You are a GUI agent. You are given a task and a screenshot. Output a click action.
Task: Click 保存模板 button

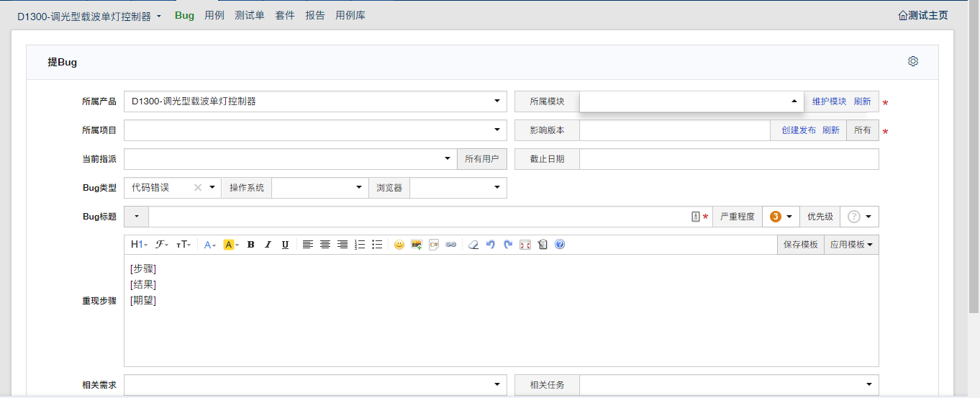(801, 245)
